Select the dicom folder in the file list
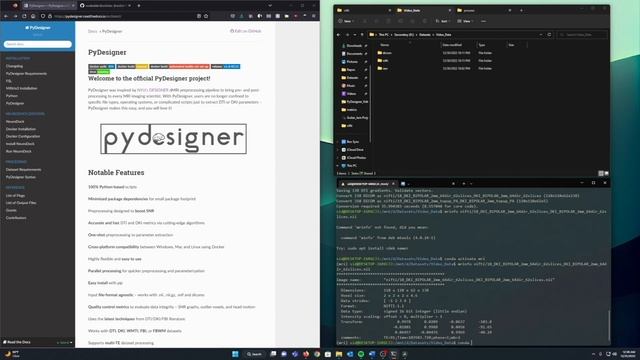 384,53
